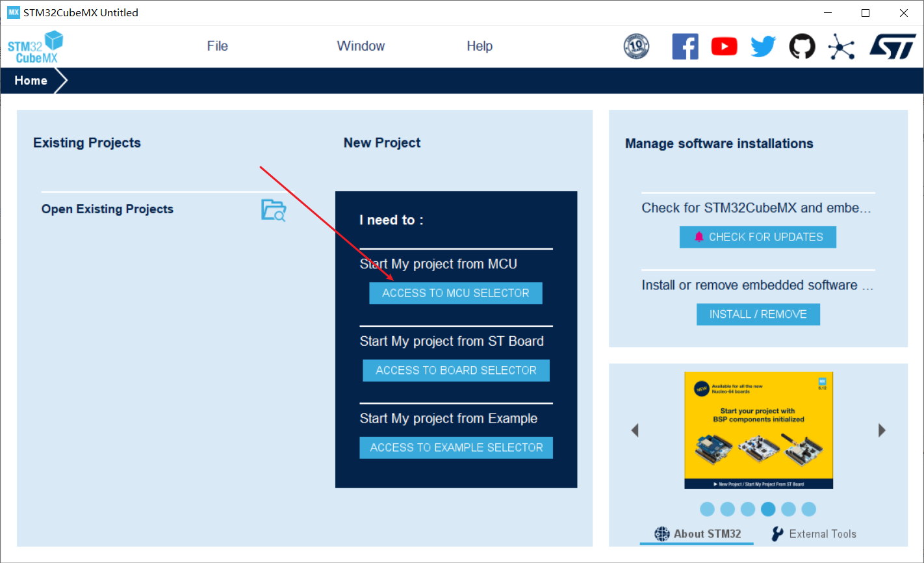924x563 pixels.
Task: Open the File menu
Action: pyautogui.click(x=217, y=46)
